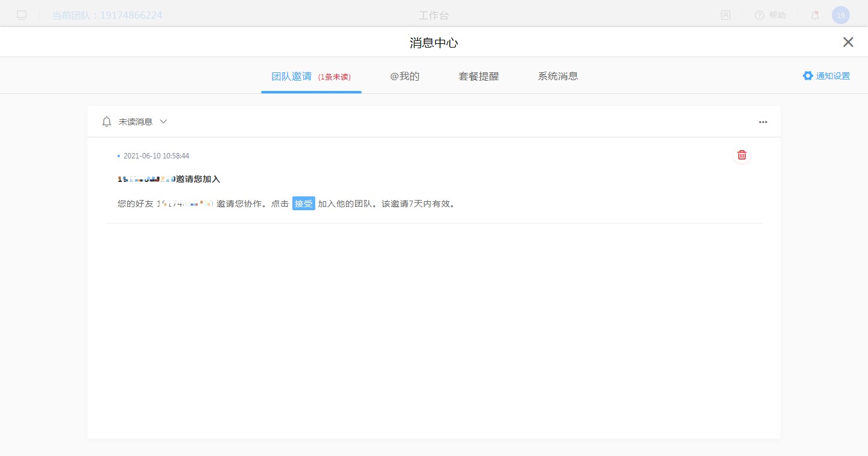Close the 消息中心 panel with X
Viewport: 868px width, 456px height.
pyautogui.click(x=848, y=42)
